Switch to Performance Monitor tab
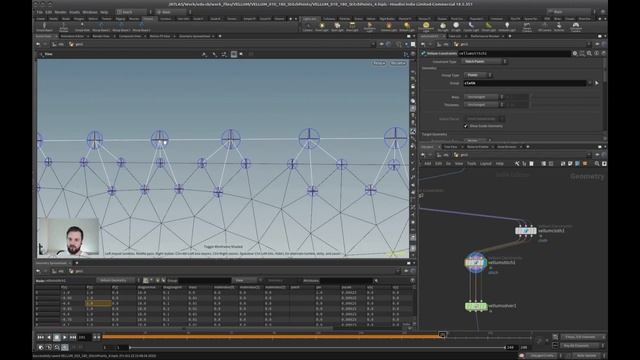The height and width of the screenshot is (360, 640). 484,36
